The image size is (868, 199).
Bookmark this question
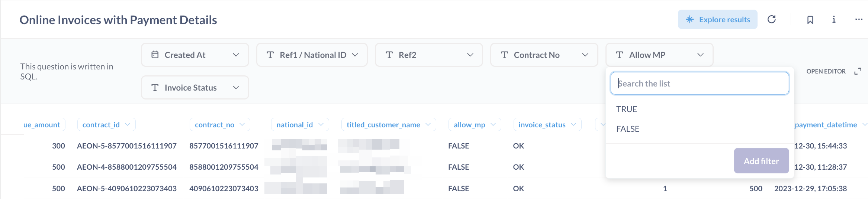(x=810, y=20)
